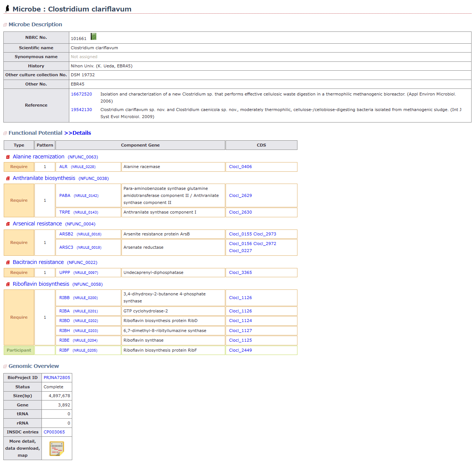Open CDS Clocl_2973 link
The width and height of the screenshot is (476, 466).
[x=264, y=234]
